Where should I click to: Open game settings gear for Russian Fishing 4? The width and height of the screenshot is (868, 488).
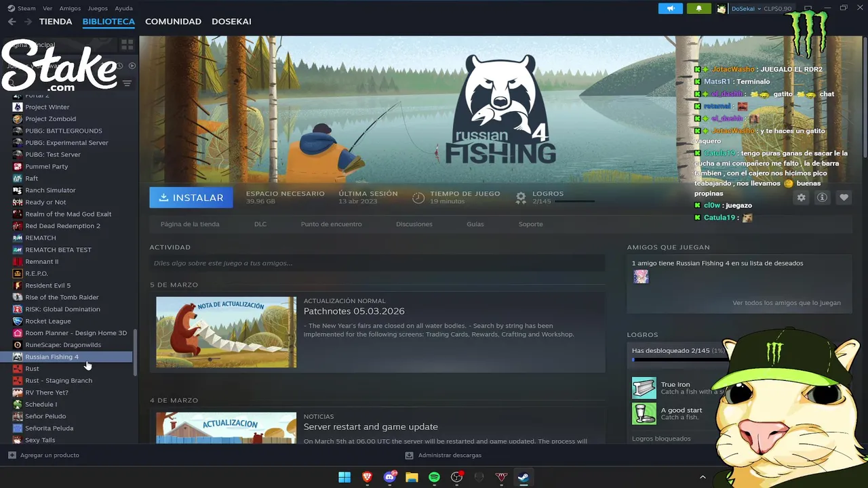coord(802,197)
